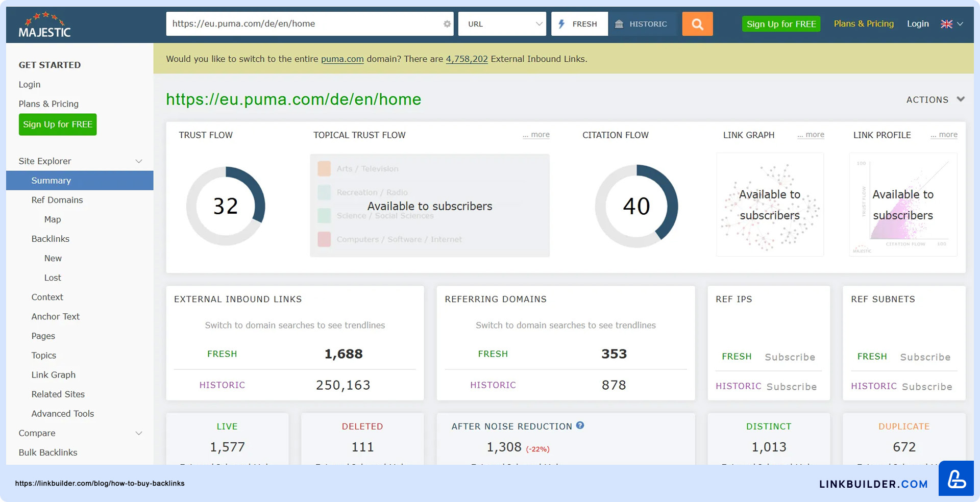Click the Majestic logo
Image resolution: width=980 pixels, height=502 pixels.
pyautogui.click(x=45, y=25)
